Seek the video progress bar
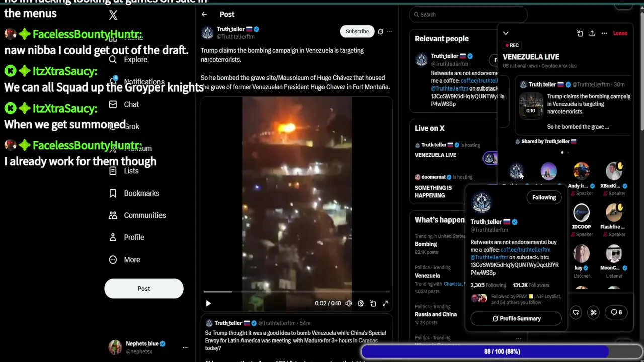 [297, 292]
